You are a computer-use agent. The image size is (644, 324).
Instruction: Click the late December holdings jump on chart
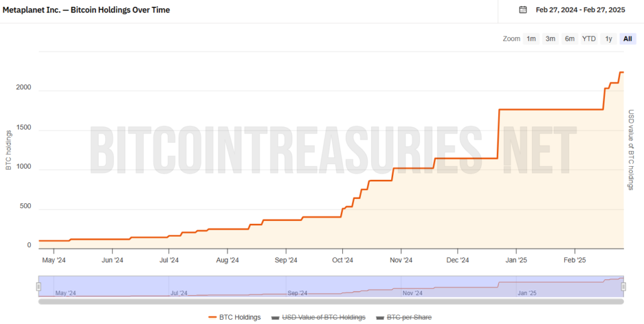(x=498, y=133)
